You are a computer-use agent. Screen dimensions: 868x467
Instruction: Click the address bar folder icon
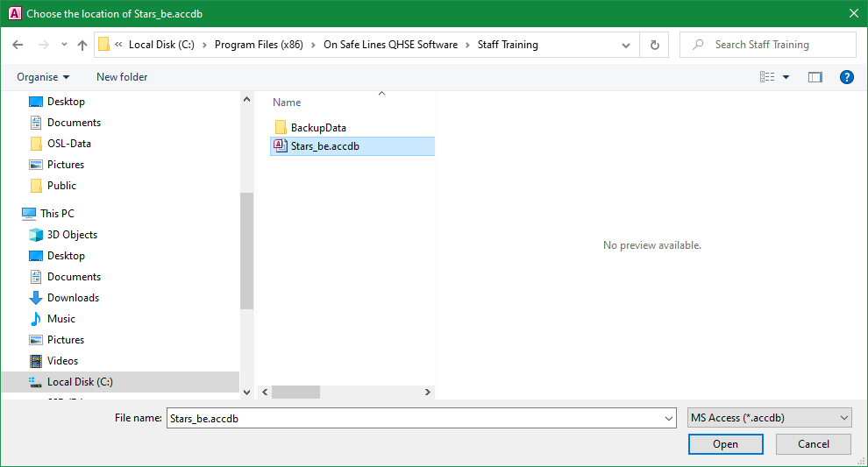point(103,45)
